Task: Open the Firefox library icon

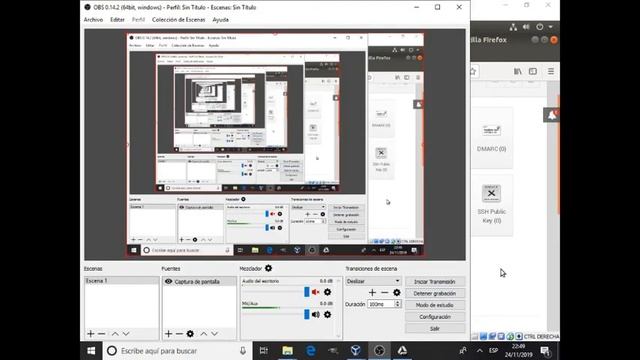Action: coord(518,71)
